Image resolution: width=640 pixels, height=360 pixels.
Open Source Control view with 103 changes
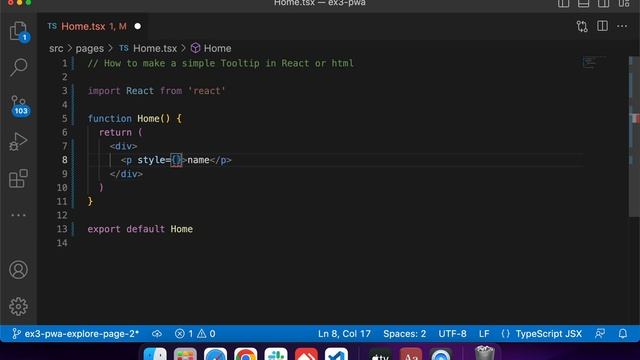coord(19,106)
